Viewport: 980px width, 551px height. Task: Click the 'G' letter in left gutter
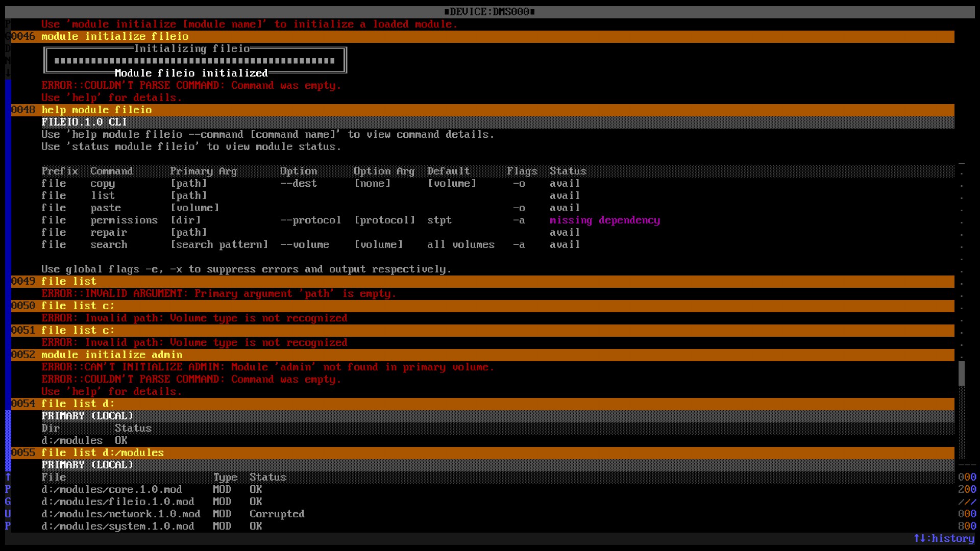[8, 502]
